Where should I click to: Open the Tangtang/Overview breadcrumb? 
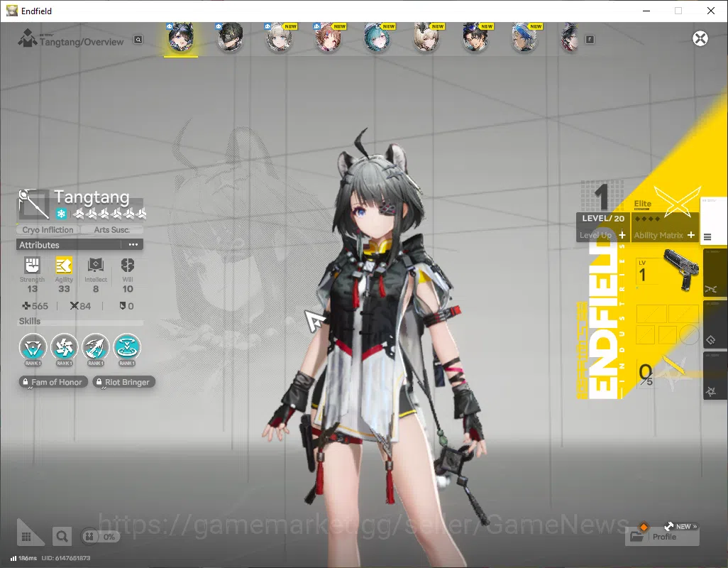[x=82, y=42]
